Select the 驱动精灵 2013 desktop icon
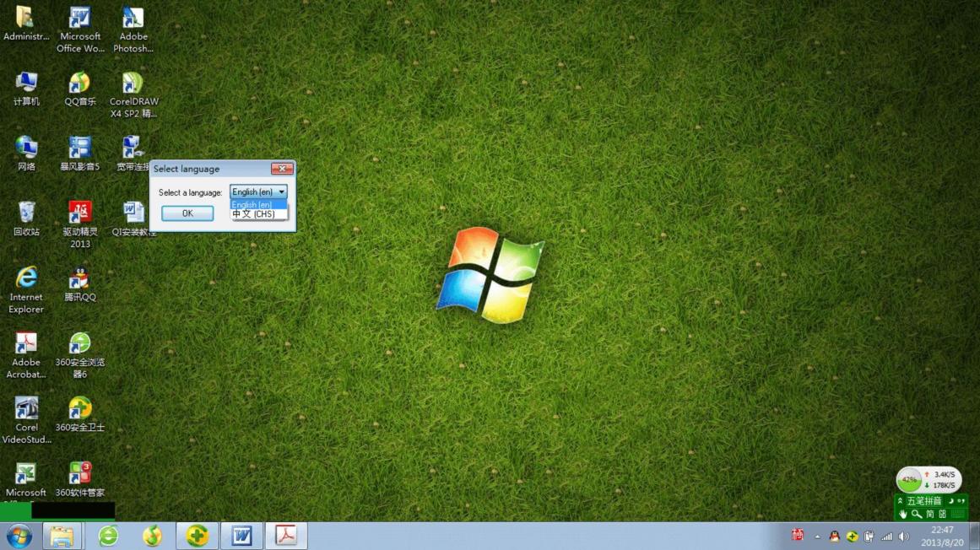Image resolution: width=980 pixels, height=550 pixels. [x=80, y=224]
